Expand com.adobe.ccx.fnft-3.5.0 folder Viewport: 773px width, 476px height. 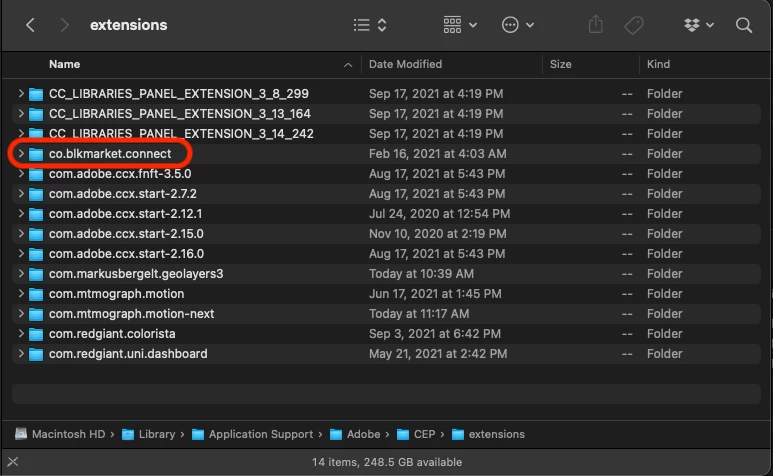(21, 173)
